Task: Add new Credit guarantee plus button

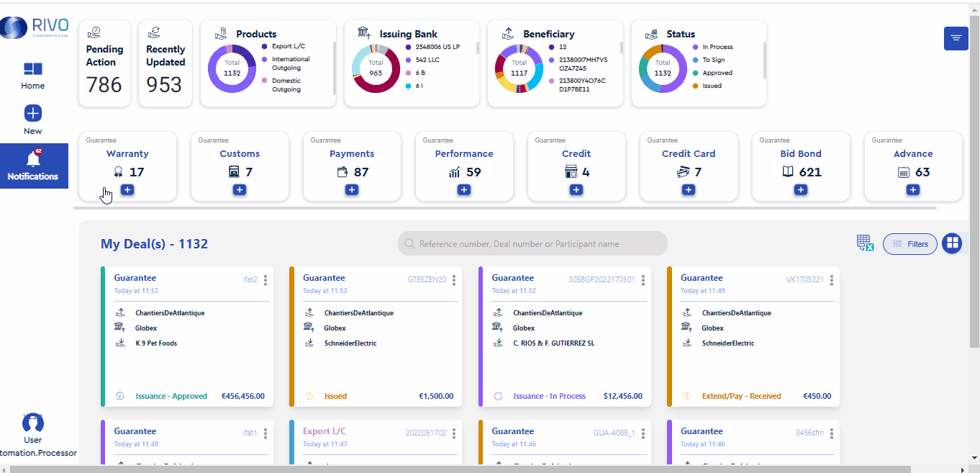Action: point(576,189)
